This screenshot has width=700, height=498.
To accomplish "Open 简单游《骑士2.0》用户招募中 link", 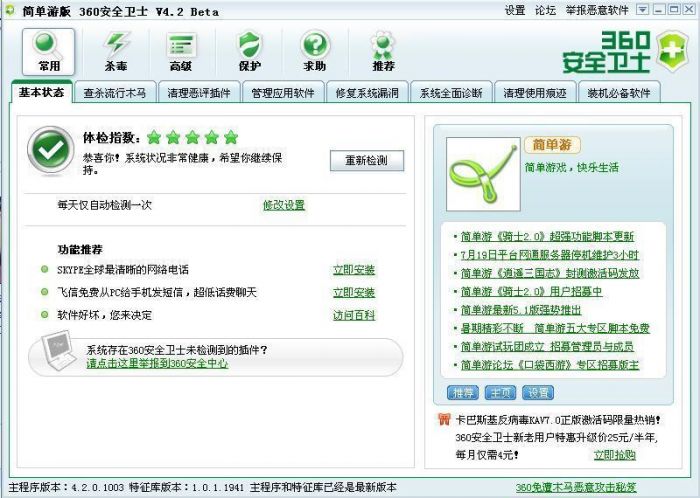I will coord(531,291).
